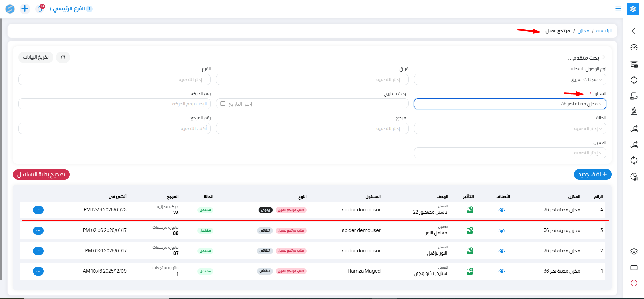Show items with eye icon in row 1

[x=501, y=271]
